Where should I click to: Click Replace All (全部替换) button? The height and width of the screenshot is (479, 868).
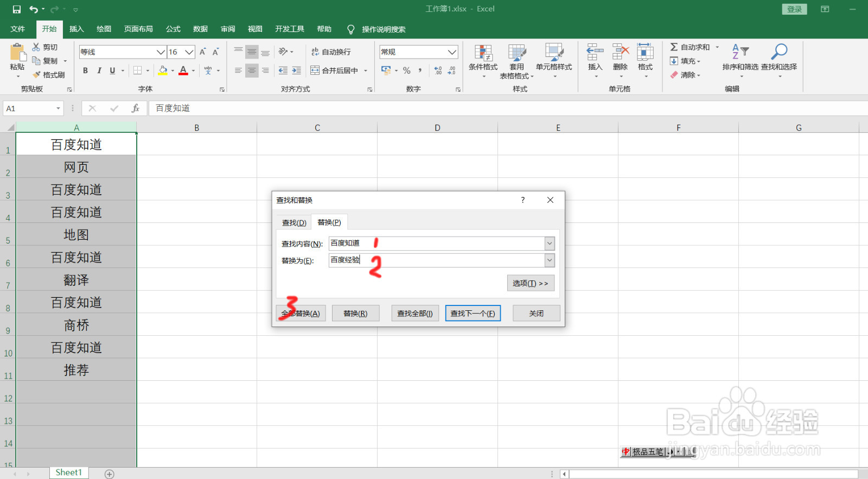pyautogui.click(x=301, y=314)
